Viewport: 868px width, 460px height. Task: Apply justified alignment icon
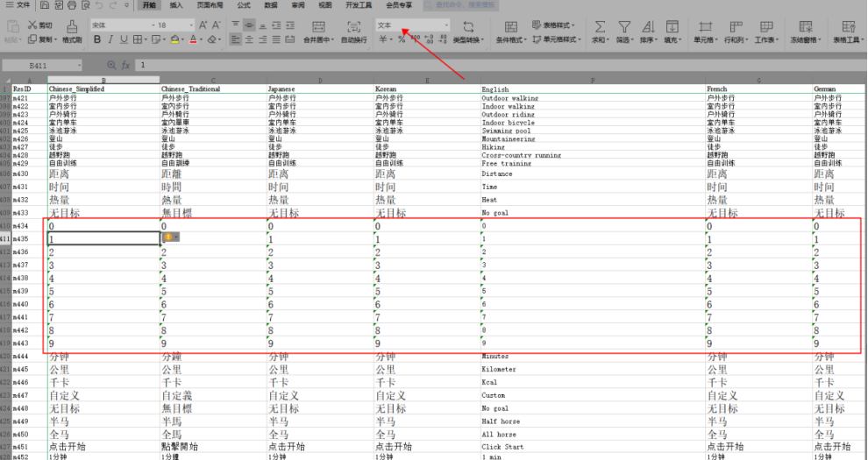point(276,39)
